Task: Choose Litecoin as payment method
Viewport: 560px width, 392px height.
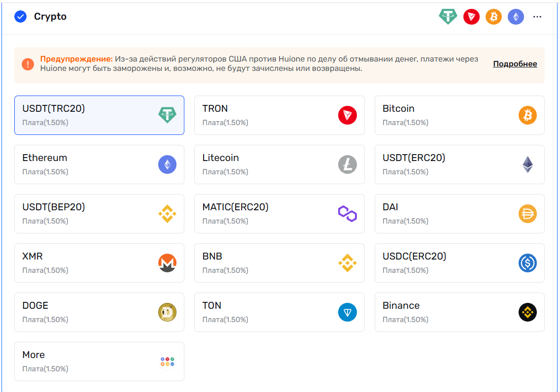Action: [279, 164]
